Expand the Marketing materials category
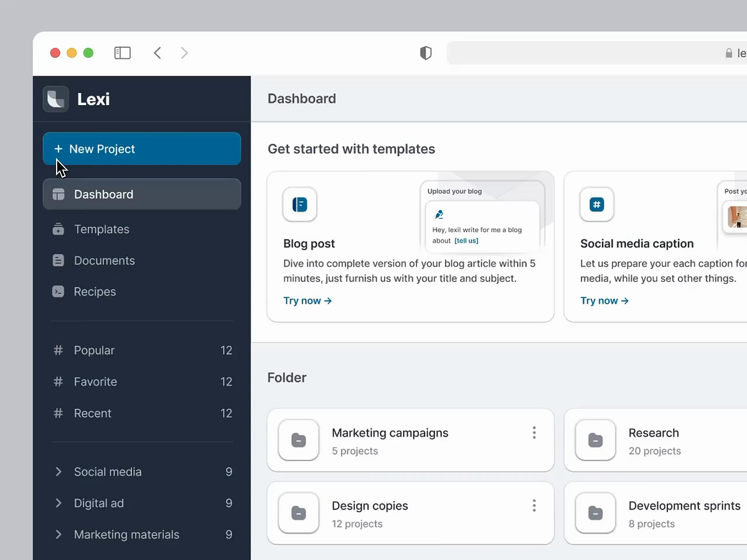Screen dimensions: 747x560 pos(59,534)
